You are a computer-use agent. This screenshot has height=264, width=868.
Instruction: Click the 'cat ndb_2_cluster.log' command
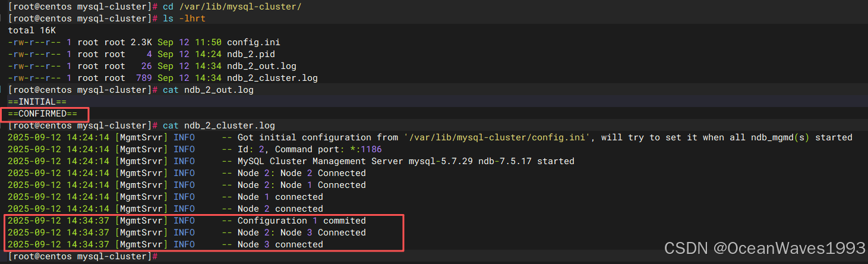219,125
